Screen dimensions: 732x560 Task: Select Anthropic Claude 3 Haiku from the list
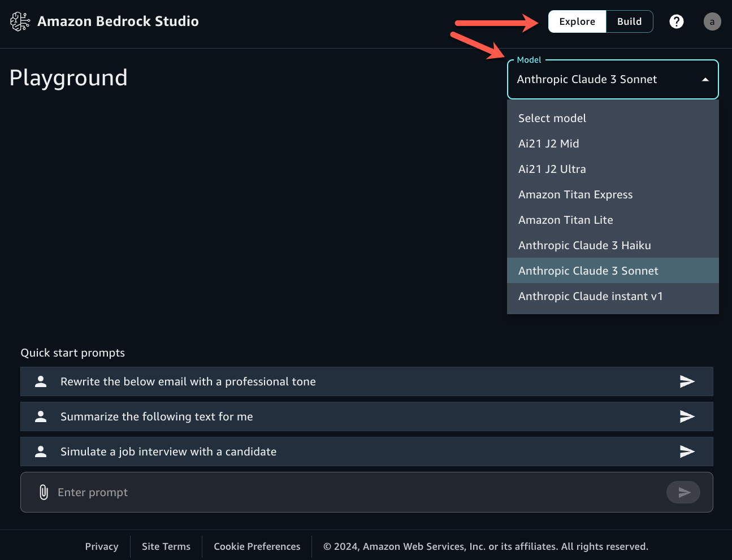click(x=584, y=245)
